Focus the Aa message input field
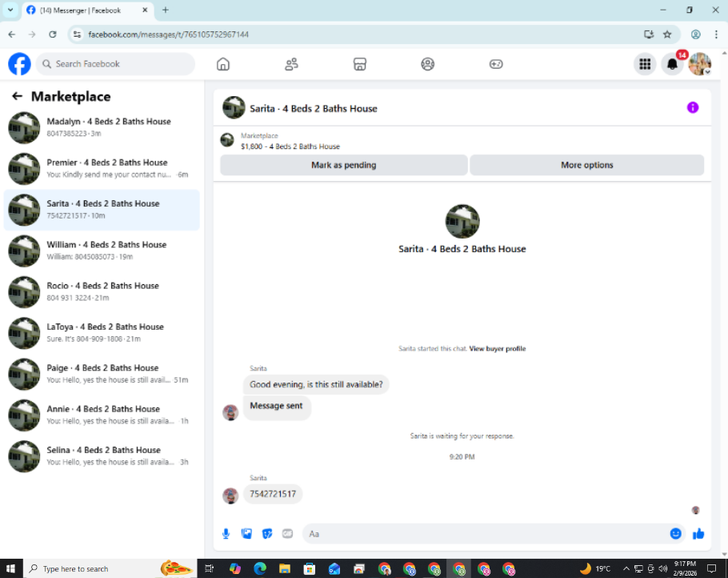This screenshot has width=728, height=578. (485, 534)
